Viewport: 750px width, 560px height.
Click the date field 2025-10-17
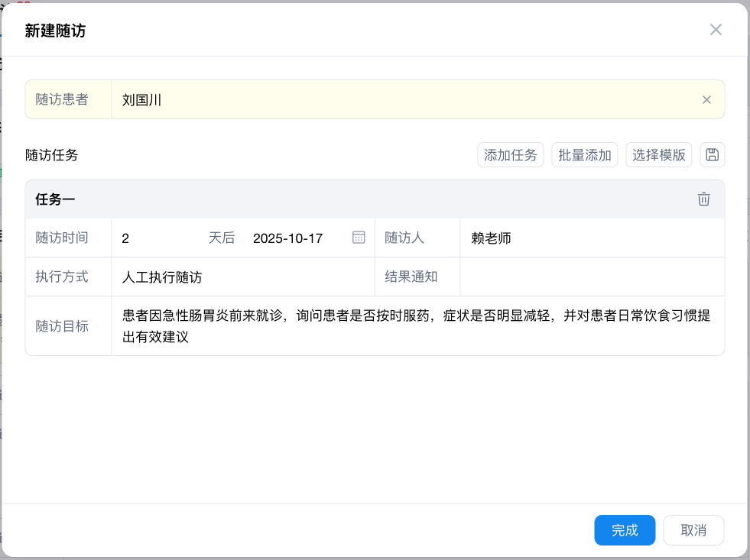(x=287, y=238)
